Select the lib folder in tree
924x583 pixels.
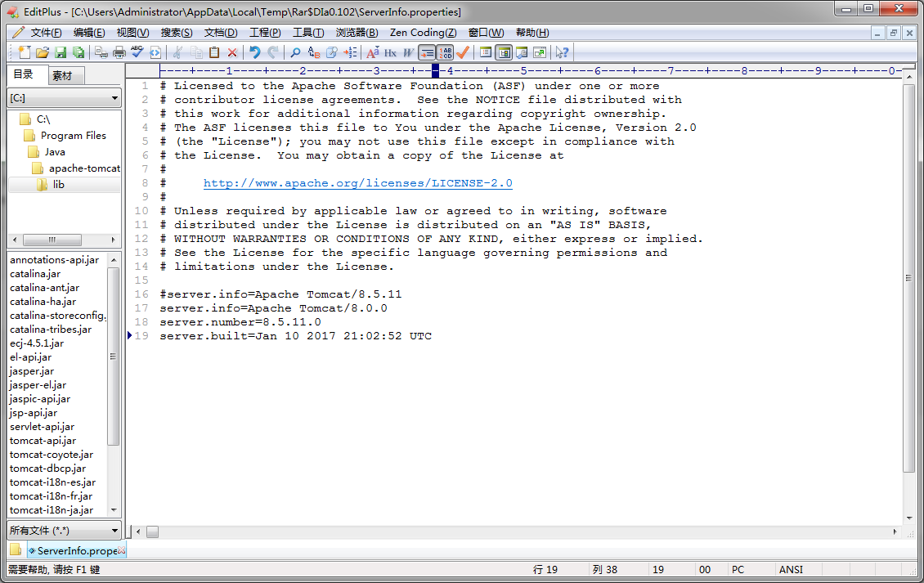[x=58, y=185]
